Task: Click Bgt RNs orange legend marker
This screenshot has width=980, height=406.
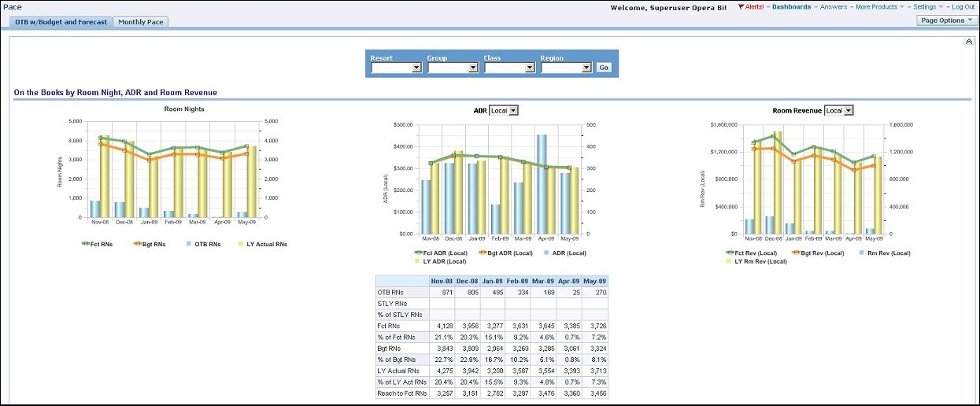Action: 137,244
